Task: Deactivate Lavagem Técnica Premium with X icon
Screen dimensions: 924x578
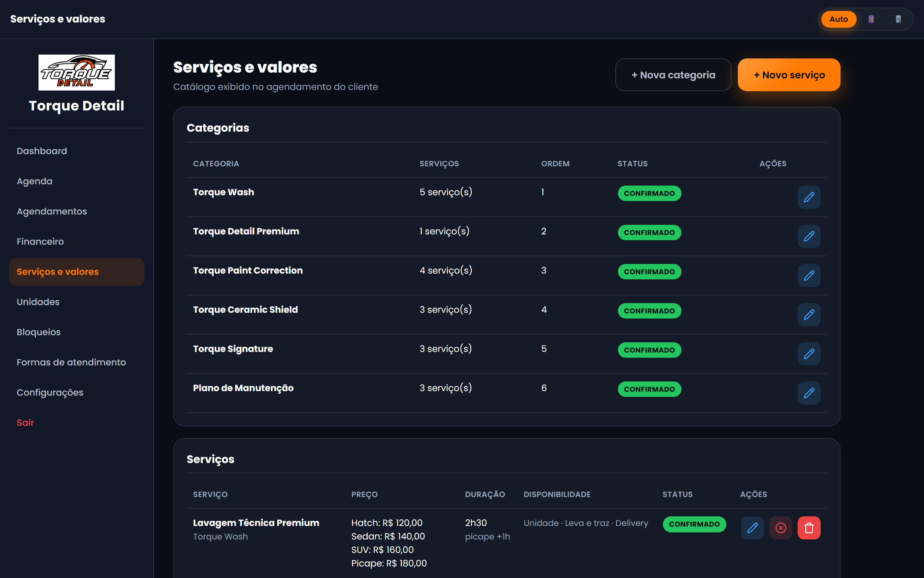Action: [781, 528]
